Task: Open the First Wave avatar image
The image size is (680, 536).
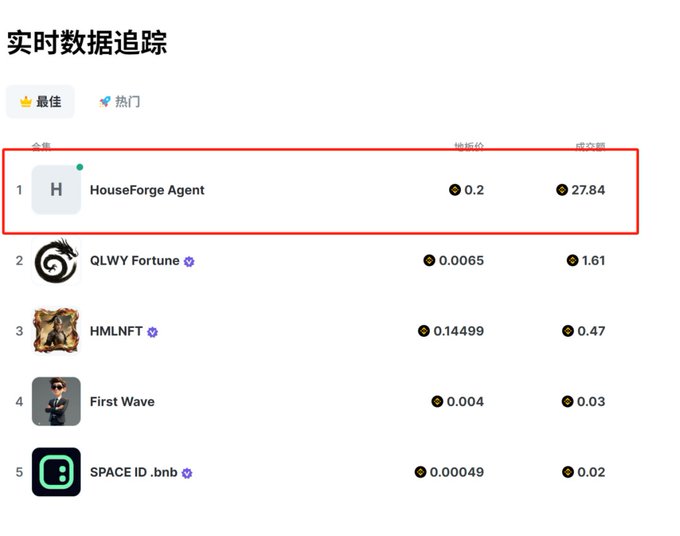Action: pos(56,402)
